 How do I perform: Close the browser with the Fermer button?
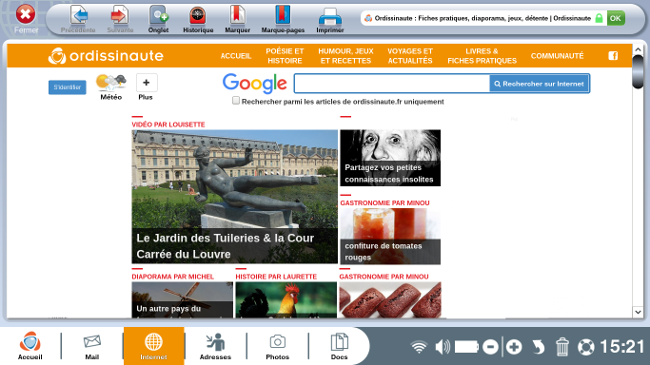[x=26, y=19]
